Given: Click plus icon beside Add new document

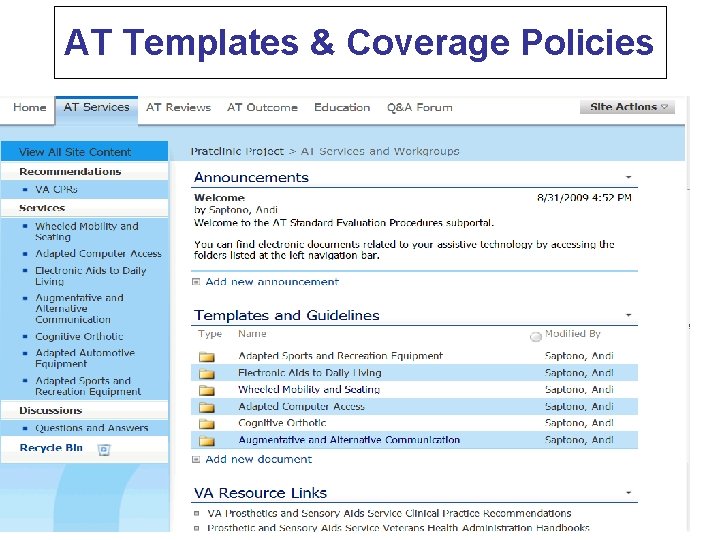Looking at the screenshot, I should (x=196, y=459).
